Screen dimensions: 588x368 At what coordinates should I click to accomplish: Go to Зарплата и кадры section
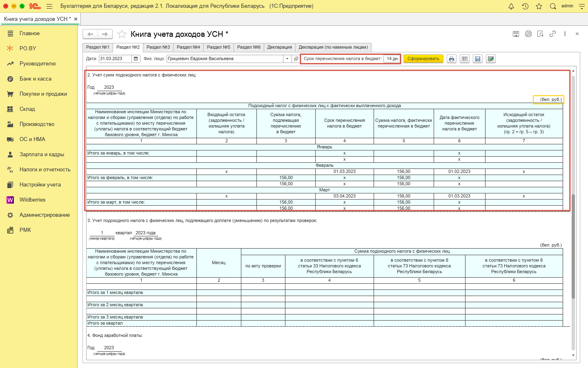42,155
